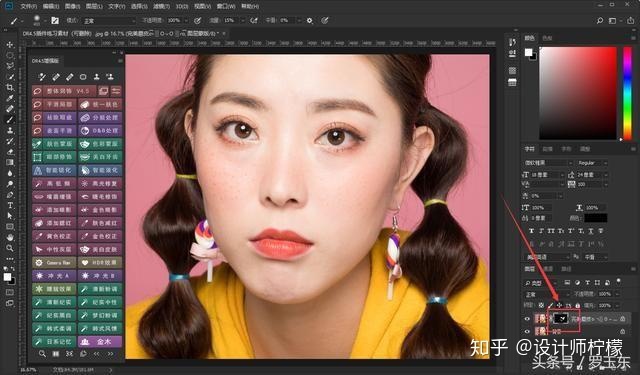Open brush mode 正常 dropdown in options bar
The image size is (640, 375).
click(x=109, y=20)
